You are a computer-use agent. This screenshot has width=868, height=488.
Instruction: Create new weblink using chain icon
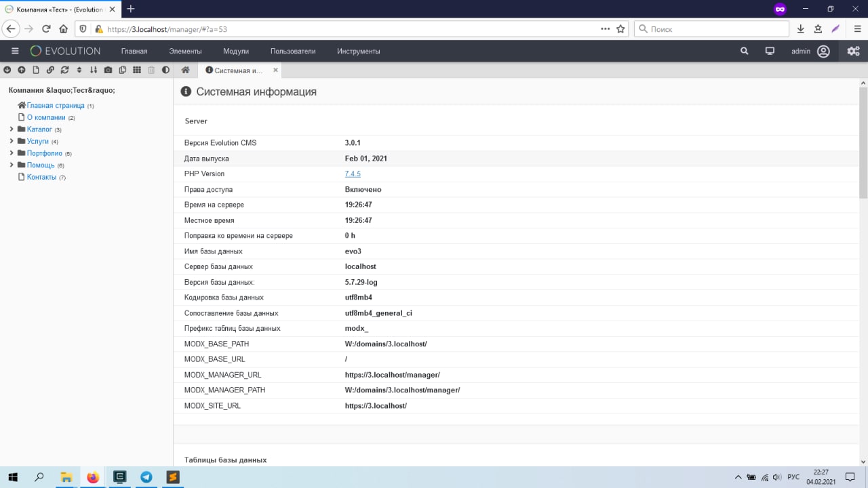pos(50,70)
